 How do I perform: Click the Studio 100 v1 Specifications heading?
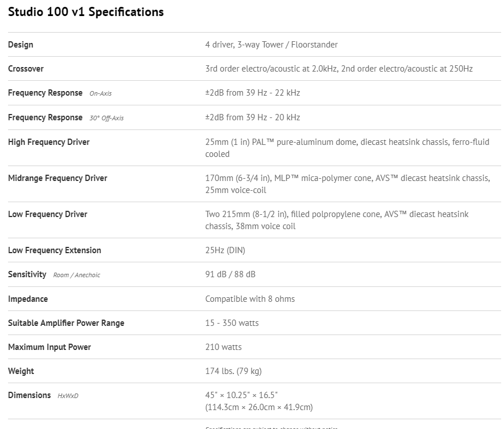85,12
